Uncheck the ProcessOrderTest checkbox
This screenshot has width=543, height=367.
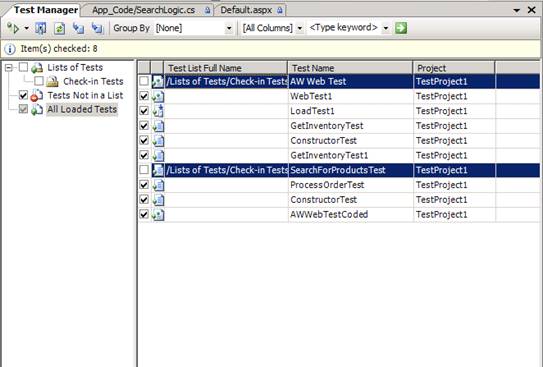click(144, 185)
